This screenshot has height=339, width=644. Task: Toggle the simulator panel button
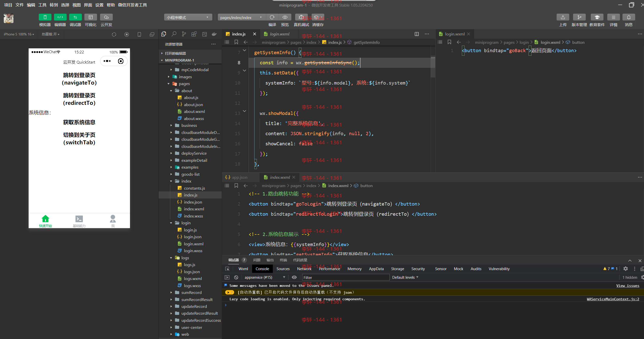[x=45, y=17]
